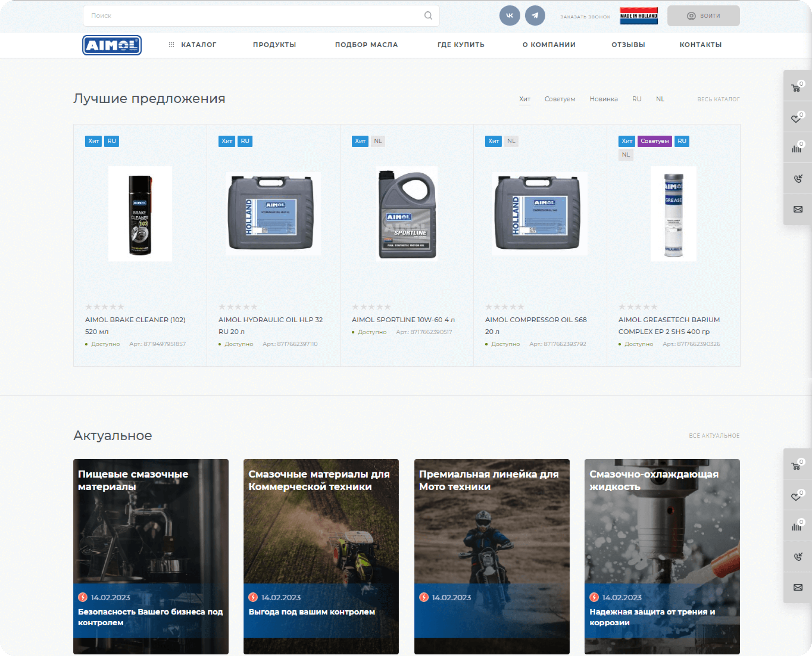Open О компании menu item
The image size is (812, 656).
click(x=549, y=45)
